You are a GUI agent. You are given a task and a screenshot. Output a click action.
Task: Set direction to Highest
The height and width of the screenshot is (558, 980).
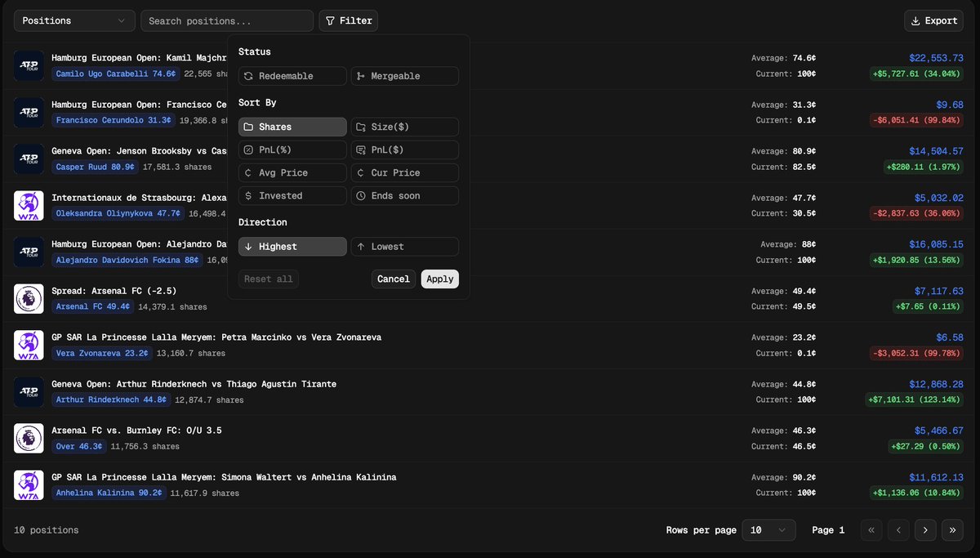point(292,247)
